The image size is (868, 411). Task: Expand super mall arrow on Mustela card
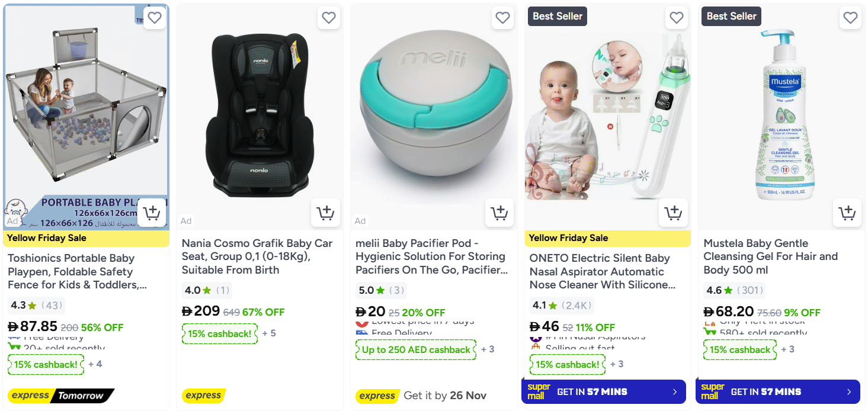(x=849, y=392)
